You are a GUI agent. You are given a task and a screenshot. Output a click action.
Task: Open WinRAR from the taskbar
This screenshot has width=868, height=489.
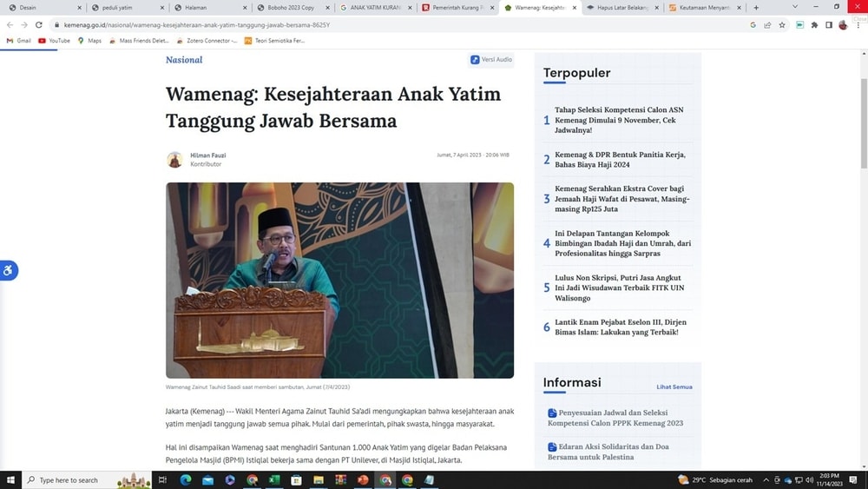pos(340,480)
